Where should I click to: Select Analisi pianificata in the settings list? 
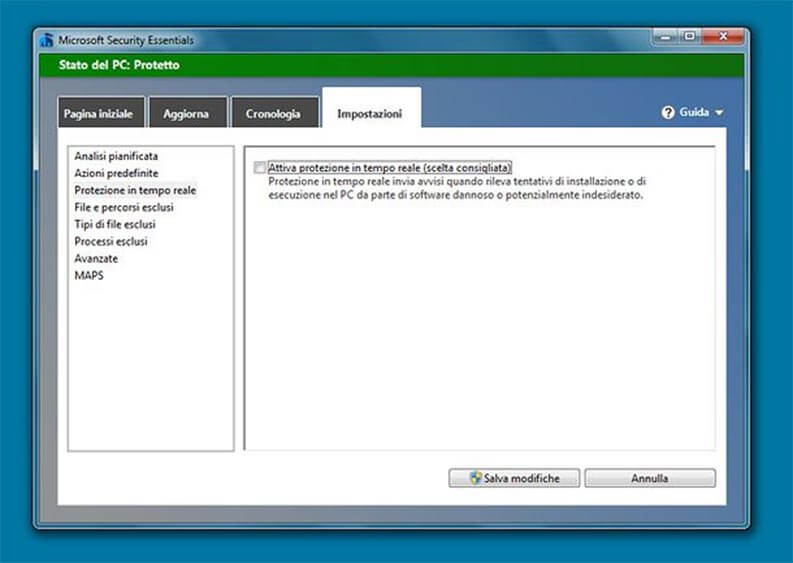[x=116, y=156]
